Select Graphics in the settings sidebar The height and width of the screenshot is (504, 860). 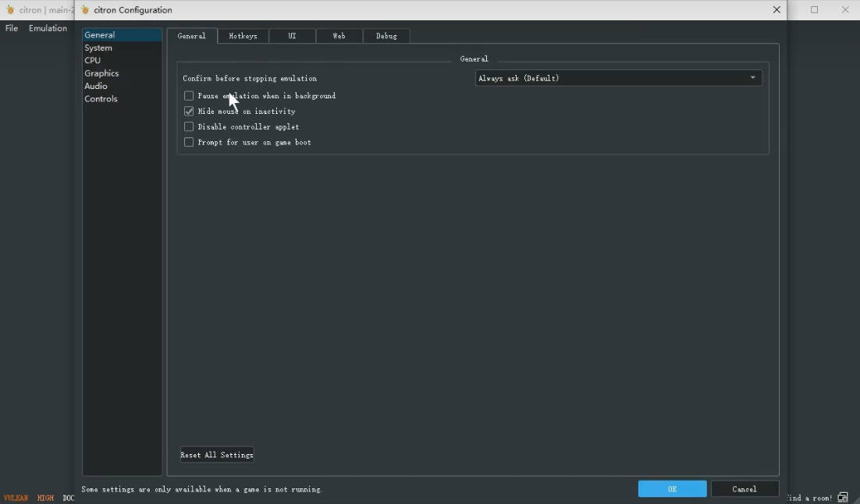point(101,73)
